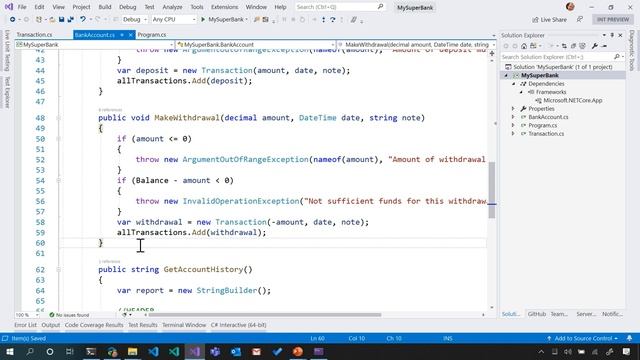
Task: Expand Properties node in Solution Explorer
Action: tap(513, 109)
